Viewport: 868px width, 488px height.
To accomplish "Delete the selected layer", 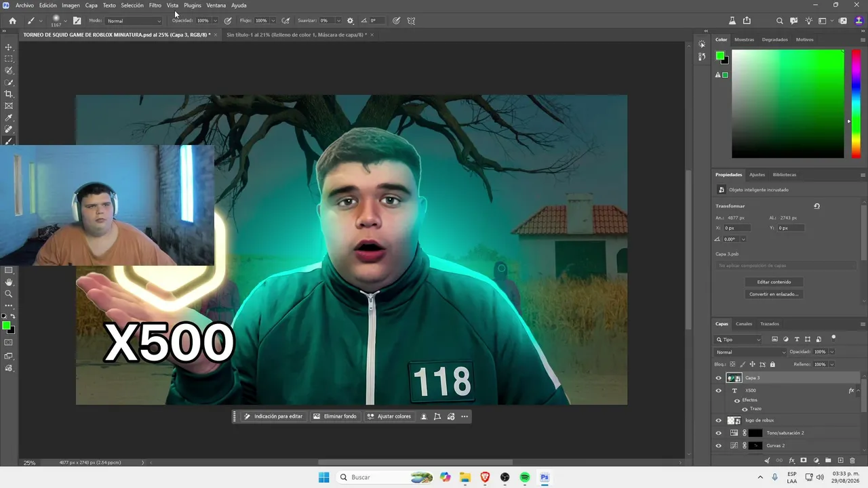I will click(852, 461).
